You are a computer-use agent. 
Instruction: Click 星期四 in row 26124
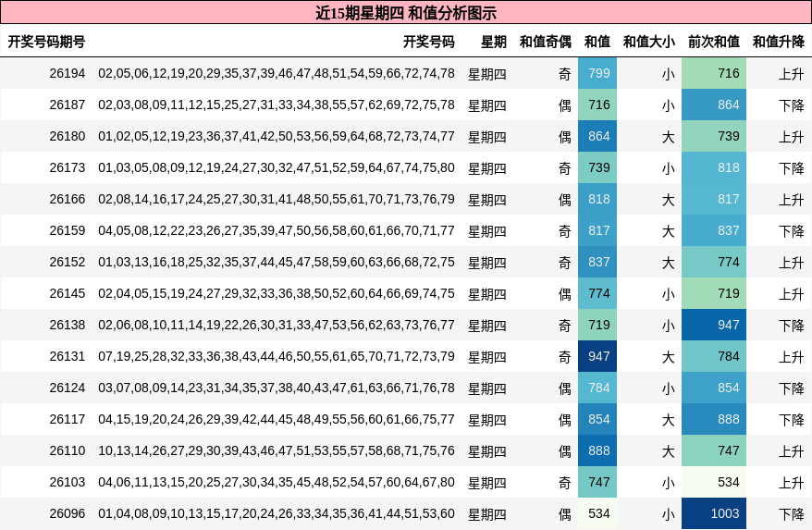[487, 388]
